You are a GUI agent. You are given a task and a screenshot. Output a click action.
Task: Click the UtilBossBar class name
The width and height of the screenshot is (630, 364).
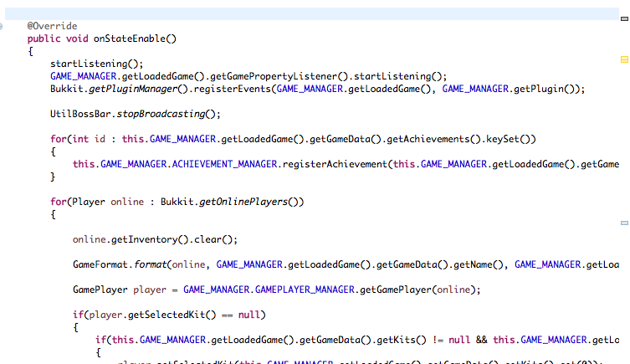[80, 114]
